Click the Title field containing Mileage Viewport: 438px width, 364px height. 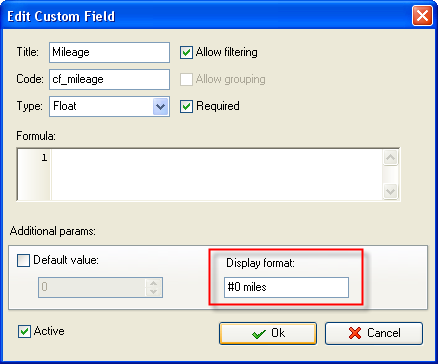109,52
